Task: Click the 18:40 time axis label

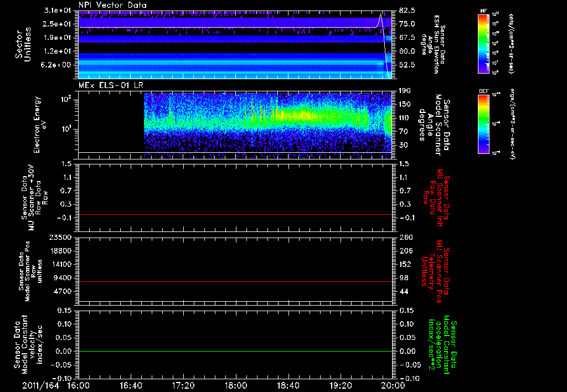Action: click(x=288, y=385)
